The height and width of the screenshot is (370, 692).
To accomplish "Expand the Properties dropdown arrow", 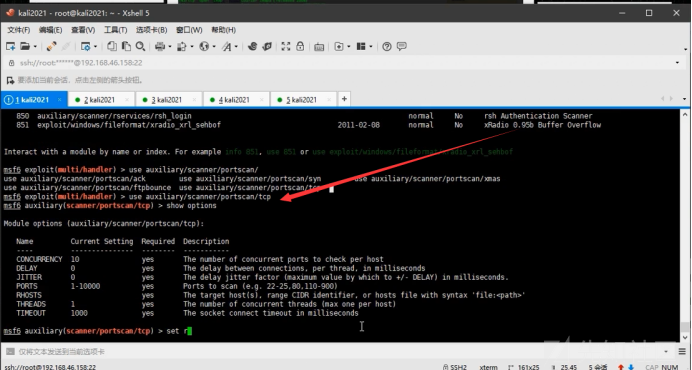I will tap(95, 47).
